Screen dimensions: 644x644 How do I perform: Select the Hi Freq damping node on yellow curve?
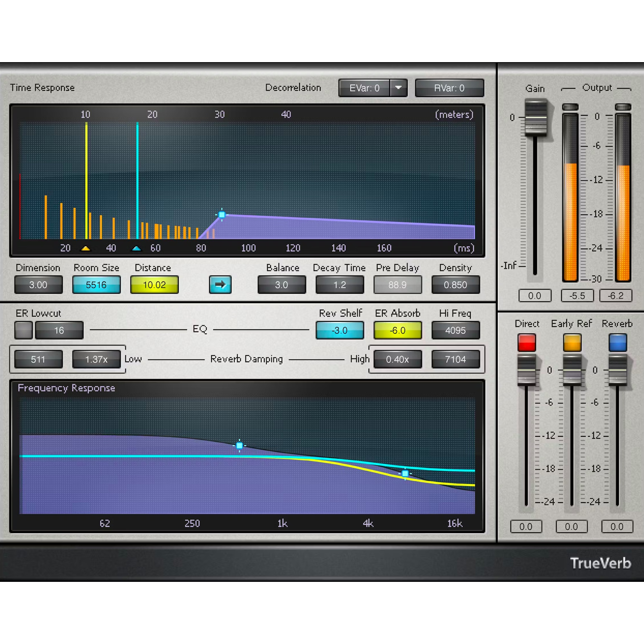[x=405, y=474]
